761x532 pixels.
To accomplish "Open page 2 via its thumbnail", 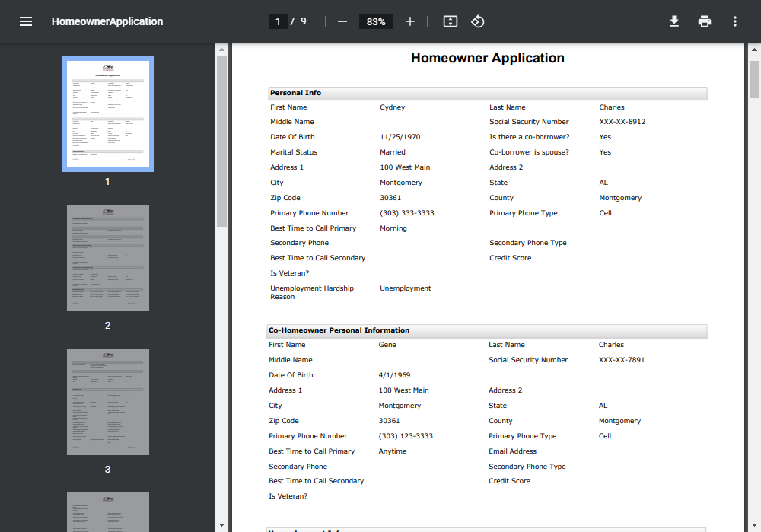I will coord(107,257).
